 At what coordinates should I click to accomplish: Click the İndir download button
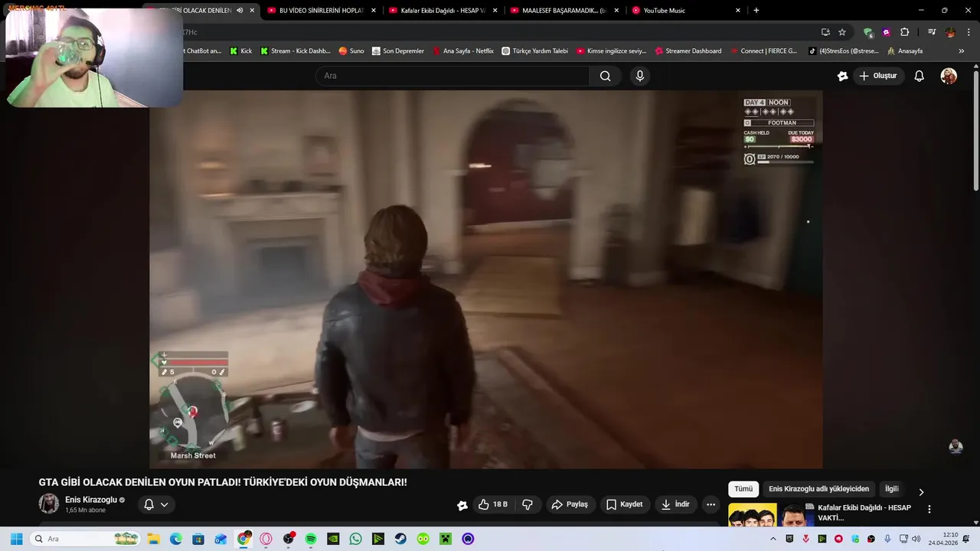(675, 504)
